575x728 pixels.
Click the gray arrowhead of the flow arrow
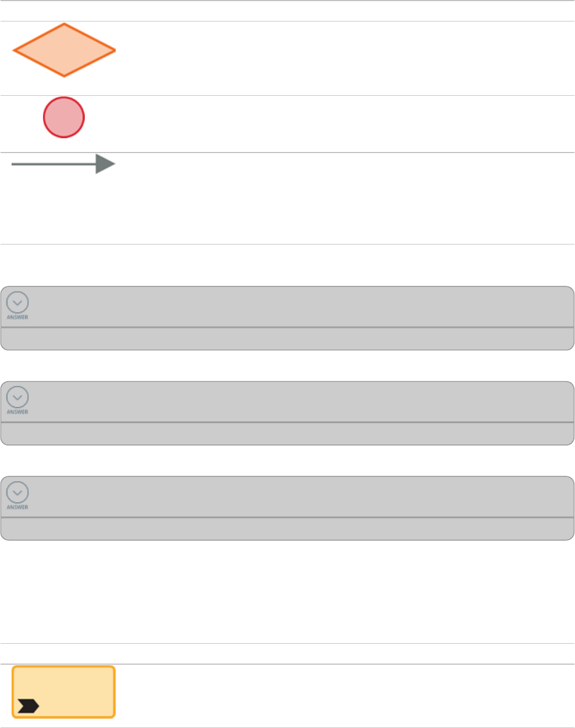(105, 164)
